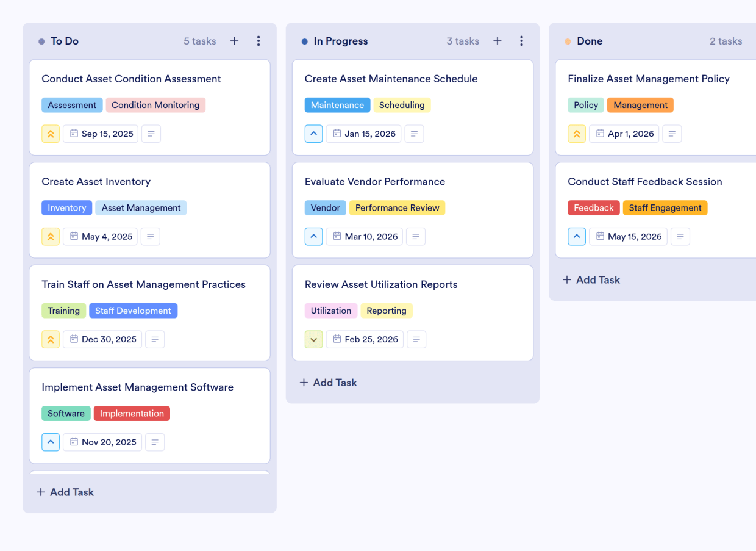Open Conduct Asset Condition Assessment task title
This screenshot has width=756, height=551.
tap(131, 79)
